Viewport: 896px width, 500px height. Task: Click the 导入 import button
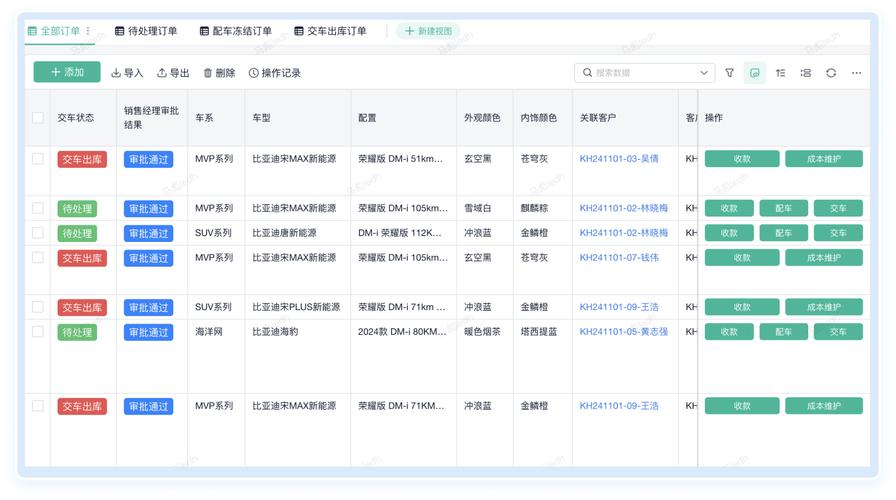pyautogui.click(x=127, y=73)
